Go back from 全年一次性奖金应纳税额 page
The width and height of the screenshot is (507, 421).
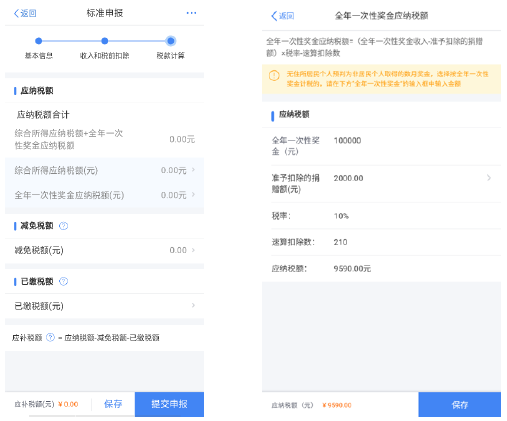(283, 16)
